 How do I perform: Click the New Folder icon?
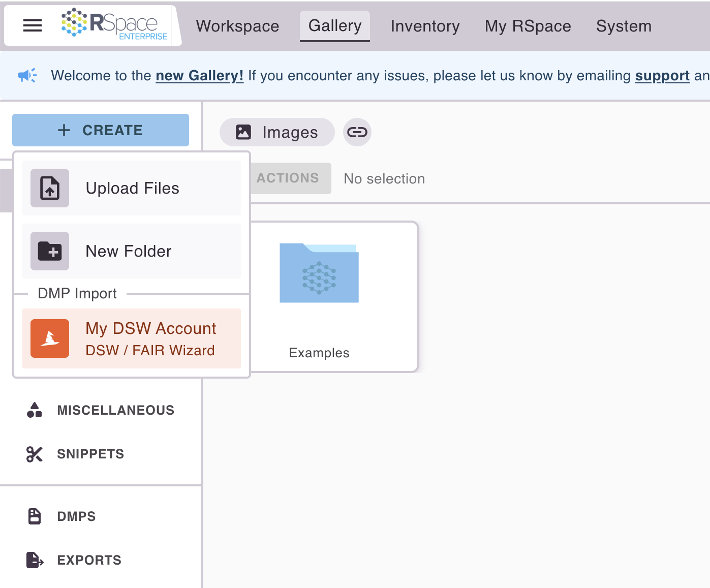[49, 251]
